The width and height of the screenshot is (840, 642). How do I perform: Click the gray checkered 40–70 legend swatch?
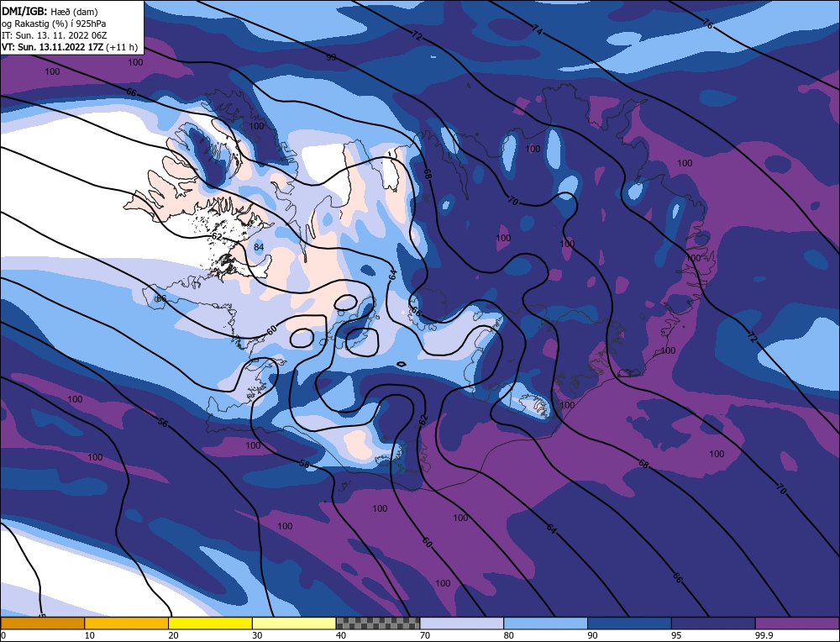[x=378, y=624]
